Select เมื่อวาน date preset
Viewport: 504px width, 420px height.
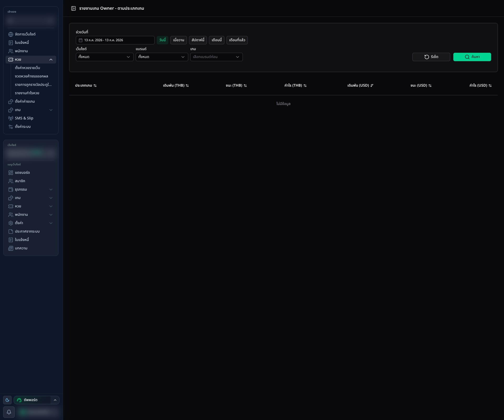pos(178,40)
